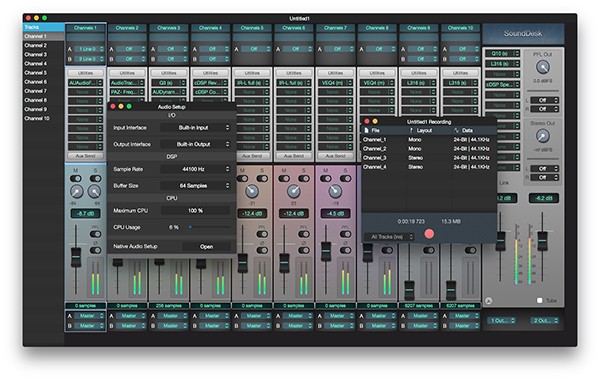This screenshot has width=600, height=380.
Task: Click the Channel 6 pan knob
Action: [293, 191]
